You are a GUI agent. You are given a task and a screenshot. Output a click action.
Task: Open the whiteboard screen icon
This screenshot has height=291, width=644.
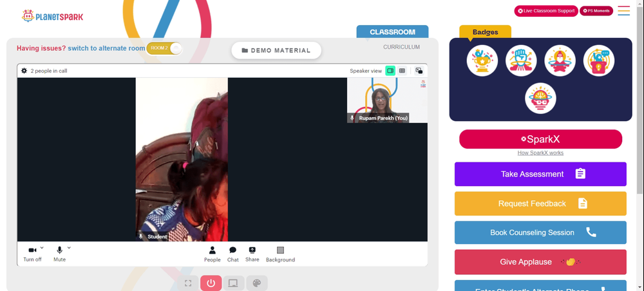233,283
